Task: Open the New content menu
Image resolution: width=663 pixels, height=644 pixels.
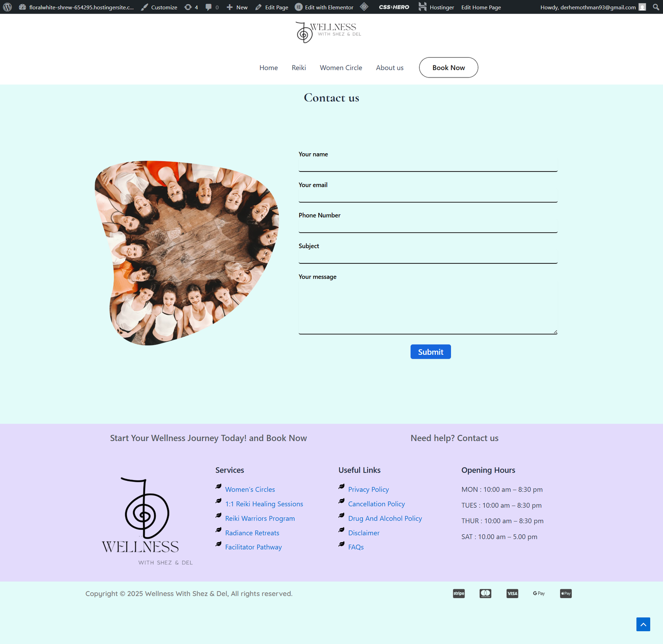Action: tap(237, 7)
